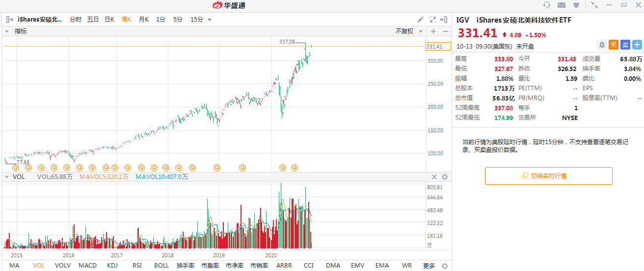Image resolution: width=644 pixels, height=271 pixels.
Task: Click the price alert bell icon
Action: [601, 45]
